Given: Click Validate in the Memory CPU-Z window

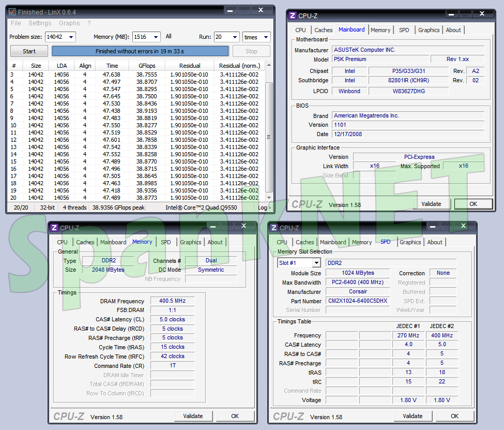Looking at the screenshot, I should click(193, 416).
